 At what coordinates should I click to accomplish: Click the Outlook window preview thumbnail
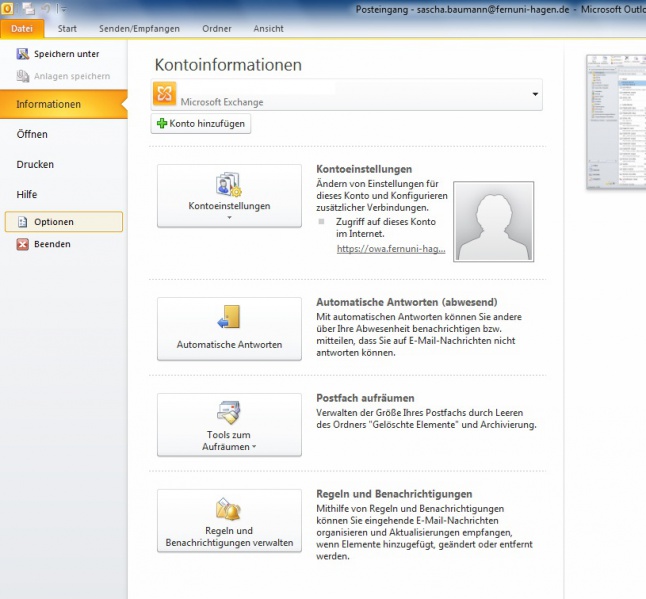[616, 122]
